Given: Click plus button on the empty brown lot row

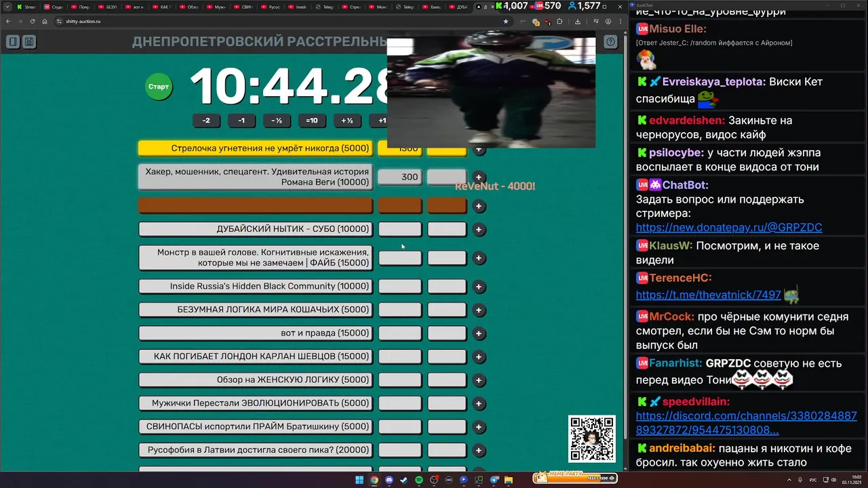Looking at the screenshot, I should [x=479, y=206].
